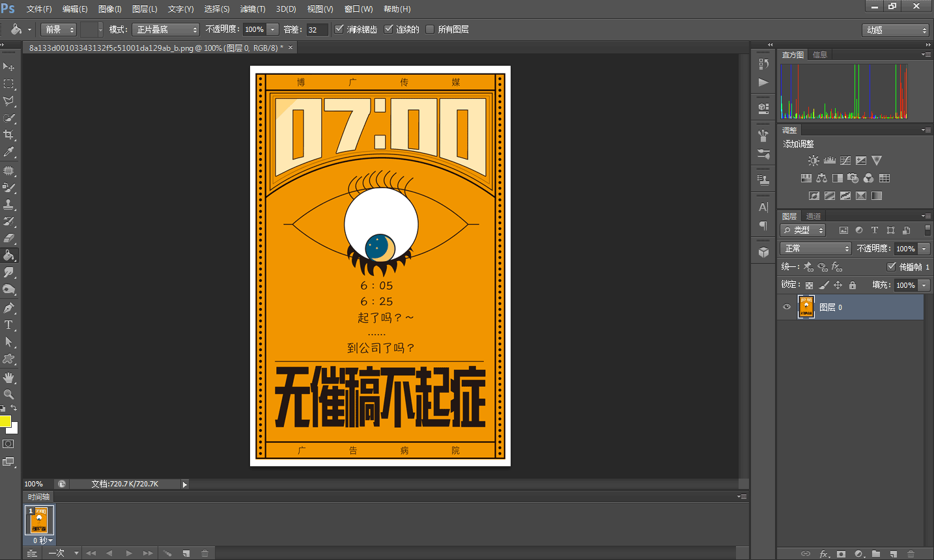Open the History panel icon

[763, 64]
